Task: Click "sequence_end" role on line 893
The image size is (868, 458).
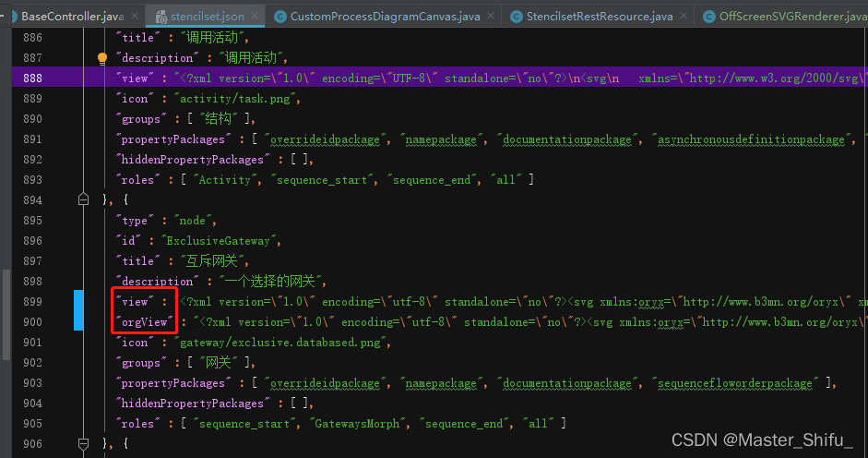Action: point(432,180)
